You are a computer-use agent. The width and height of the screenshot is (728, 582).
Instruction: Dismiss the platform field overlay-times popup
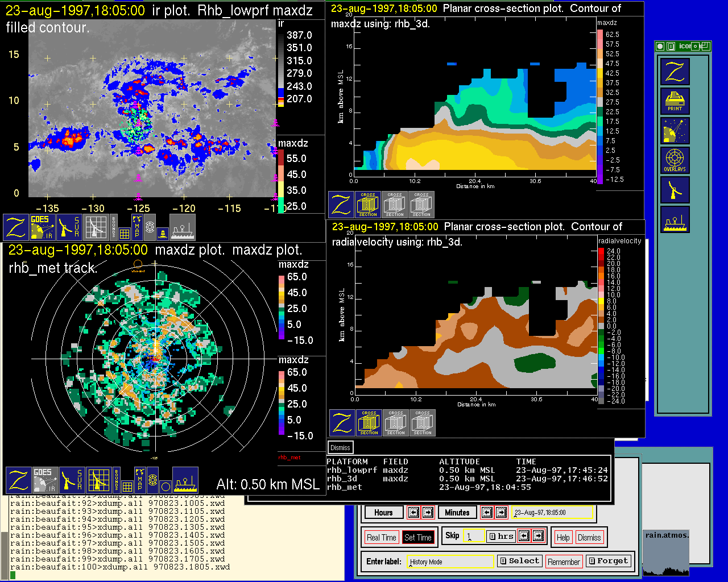[x=340, y=448]
